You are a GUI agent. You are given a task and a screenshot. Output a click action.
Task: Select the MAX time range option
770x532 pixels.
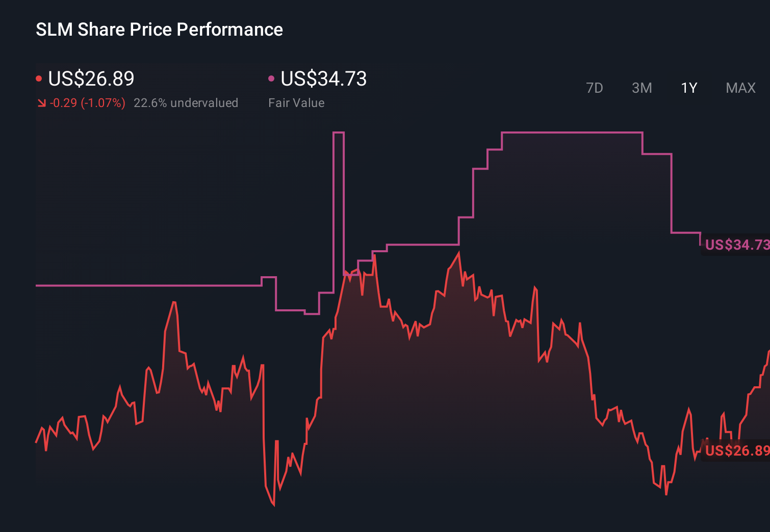(x=740, y=88)
